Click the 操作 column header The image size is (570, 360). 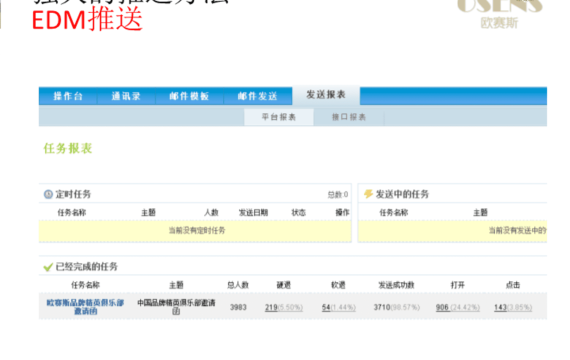coord(342,212)
